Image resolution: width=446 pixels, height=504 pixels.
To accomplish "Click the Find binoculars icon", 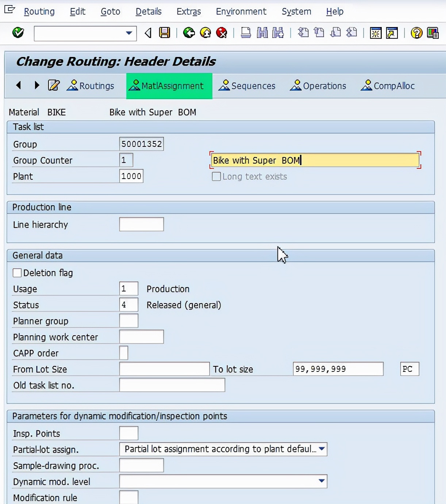I will [x=262, y=33].
